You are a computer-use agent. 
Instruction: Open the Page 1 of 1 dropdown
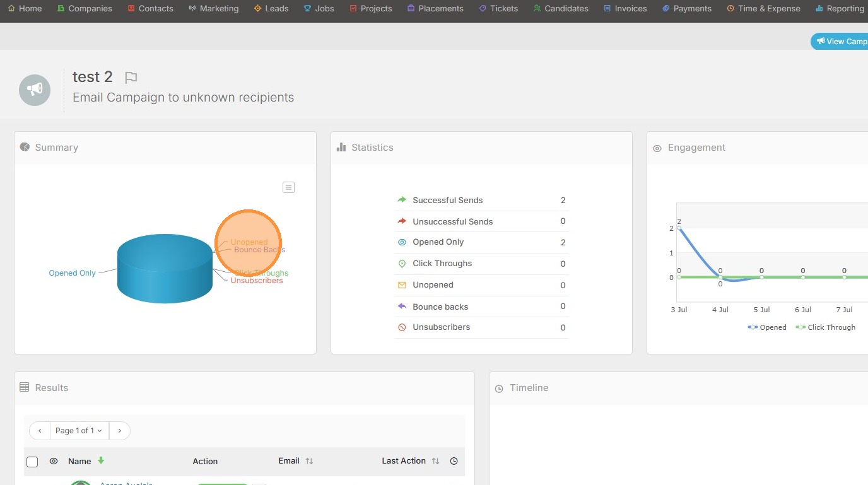click(79, 431)
